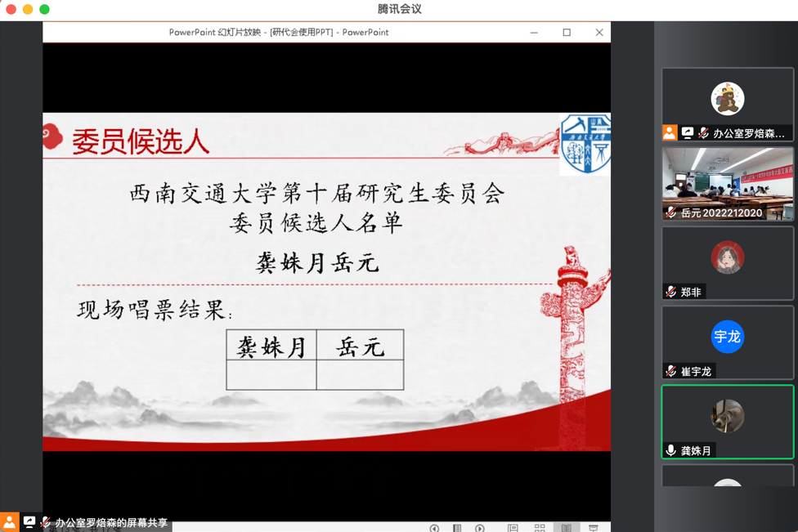
Task: Open slide menu icon between navigation arrows
Action: 457,528
